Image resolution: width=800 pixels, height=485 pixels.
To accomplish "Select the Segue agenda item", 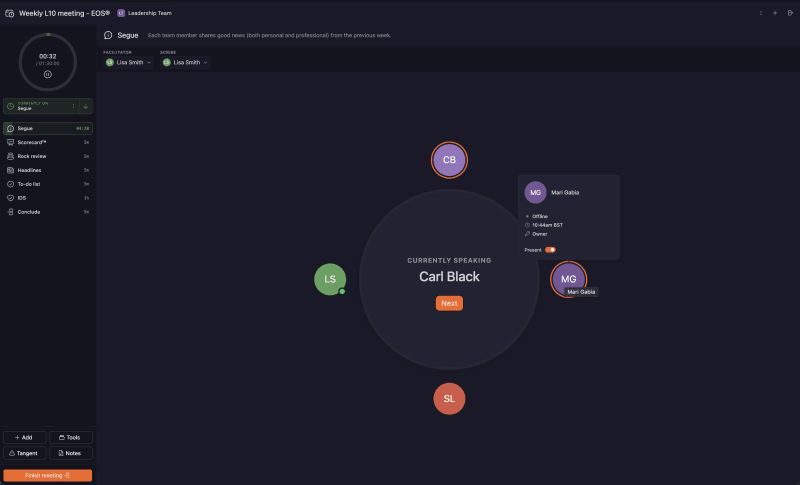I will coord(47,129).
